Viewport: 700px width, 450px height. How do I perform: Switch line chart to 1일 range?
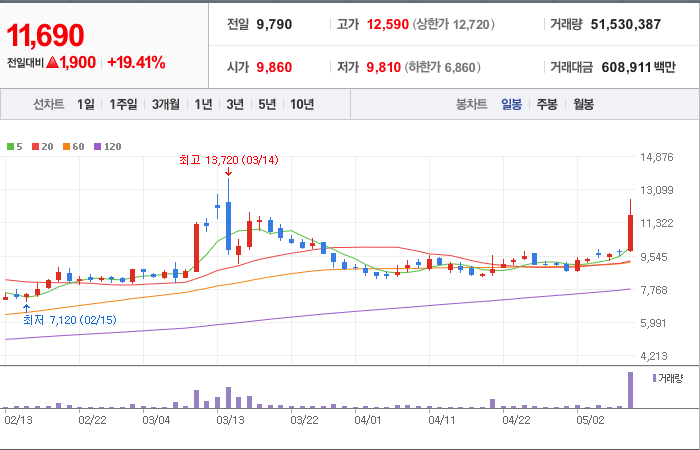pos(86,104)
